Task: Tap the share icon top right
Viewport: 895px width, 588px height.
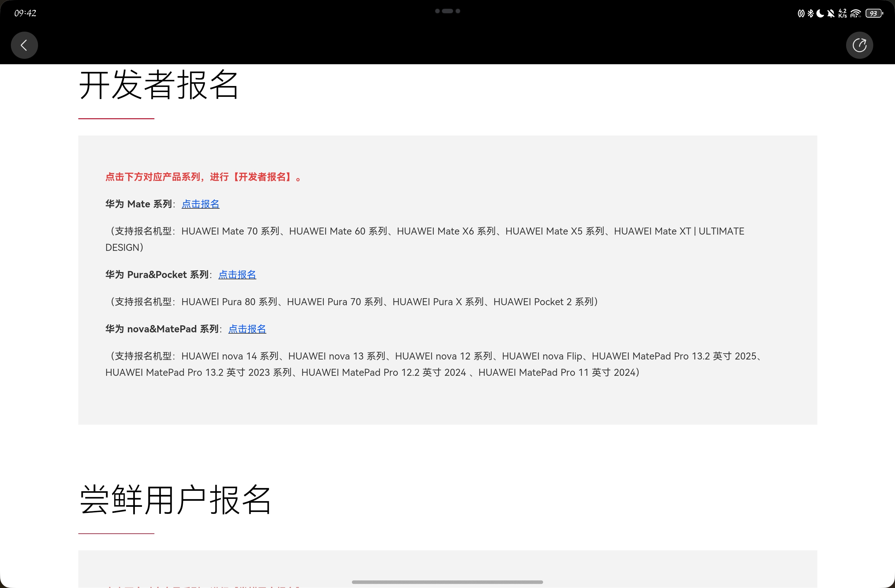Action: pos(859,45)
